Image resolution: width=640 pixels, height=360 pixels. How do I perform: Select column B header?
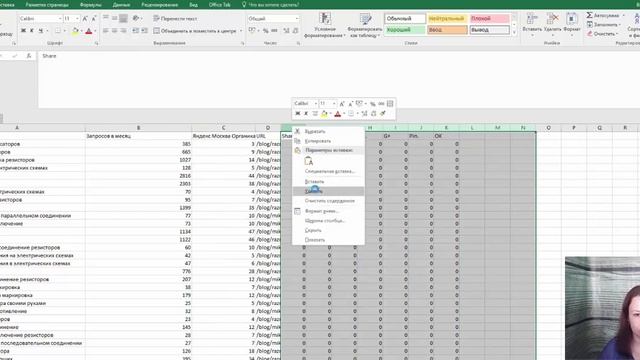point(138,128)
